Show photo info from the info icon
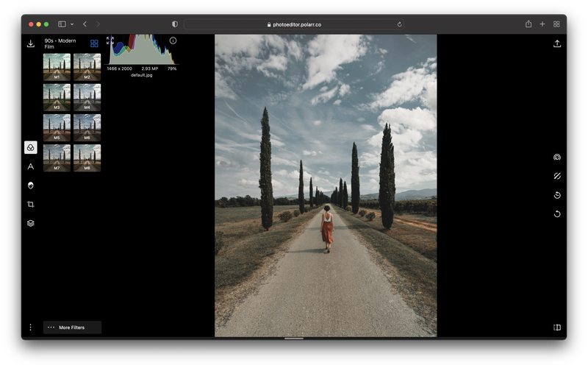 coord(173,40)
